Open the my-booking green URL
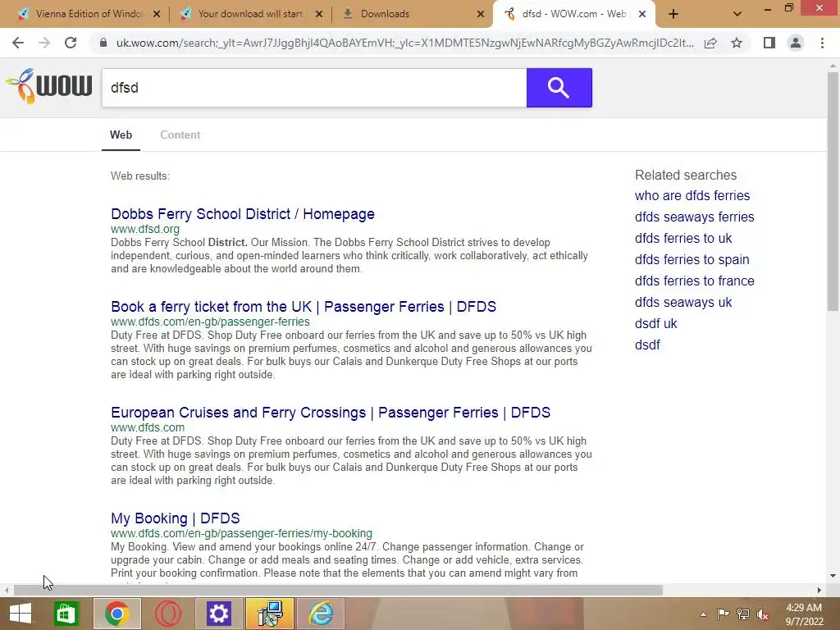The image size is (840, 630). click(x=241, y=533)
